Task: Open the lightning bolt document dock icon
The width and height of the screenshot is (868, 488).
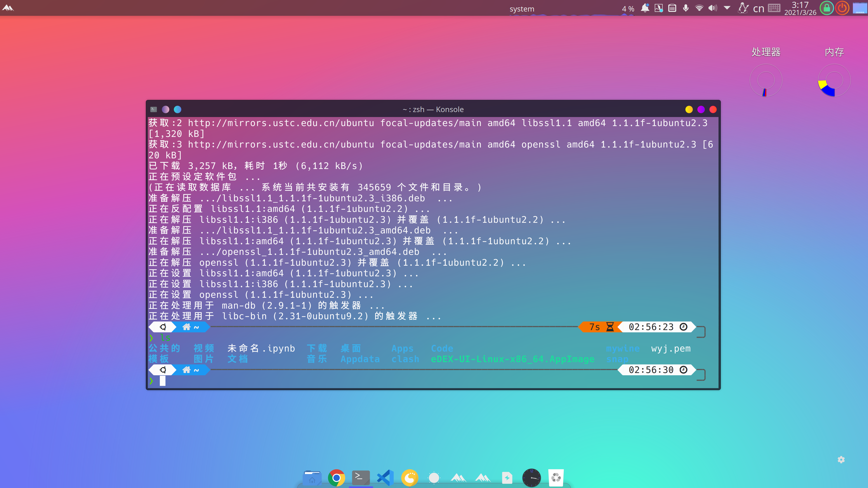Action: (507, 478)
